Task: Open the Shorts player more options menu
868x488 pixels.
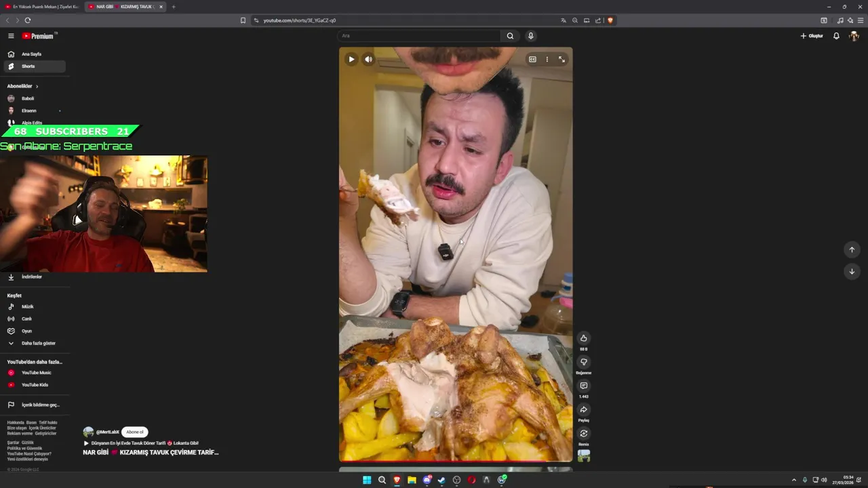Action: click(547, 59)
